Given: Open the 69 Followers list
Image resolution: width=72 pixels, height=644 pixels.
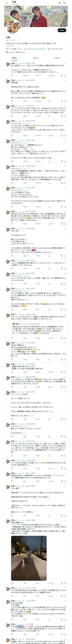Looking at the screenshot, I should pyautogui.click(x=21, y=52).
